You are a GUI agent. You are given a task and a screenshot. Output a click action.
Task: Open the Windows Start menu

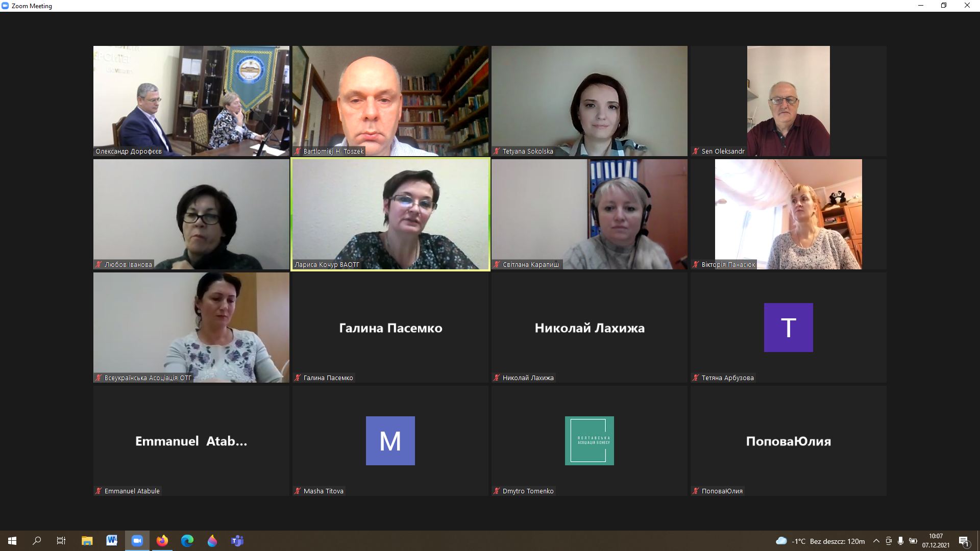coord(12,541)
